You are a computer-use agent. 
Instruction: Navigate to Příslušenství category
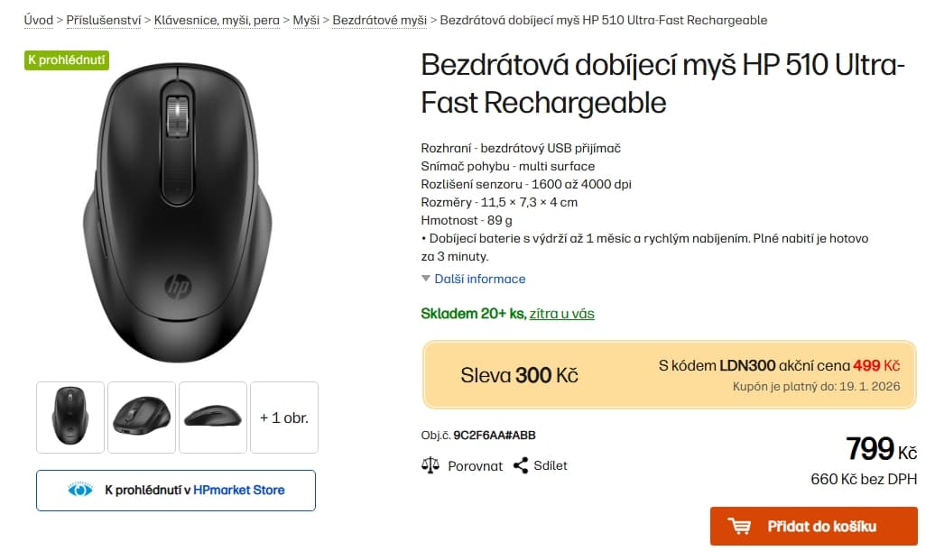[102, 19]
